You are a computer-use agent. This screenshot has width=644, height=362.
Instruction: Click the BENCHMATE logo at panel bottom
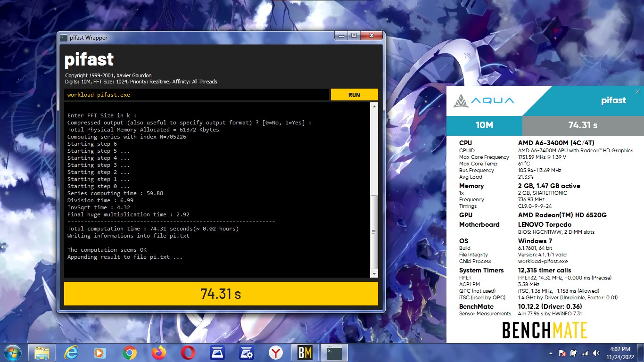(545, 330)
